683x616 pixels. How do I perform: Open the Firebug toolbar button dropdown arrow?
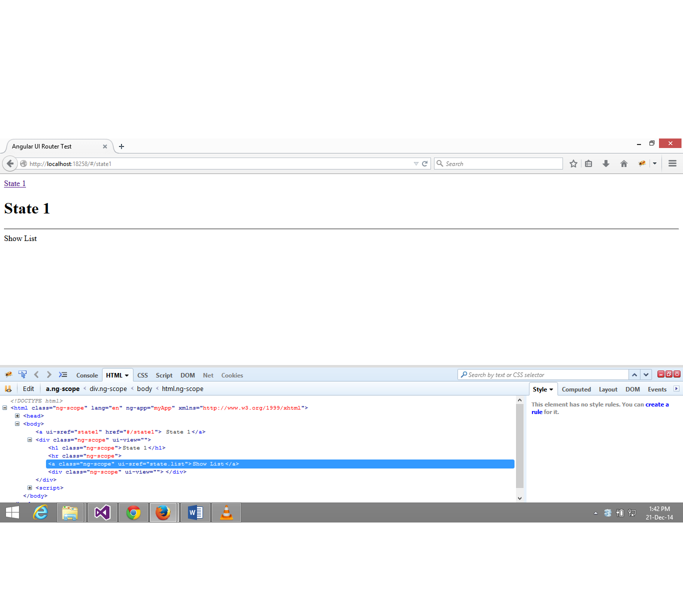[654, 163]
